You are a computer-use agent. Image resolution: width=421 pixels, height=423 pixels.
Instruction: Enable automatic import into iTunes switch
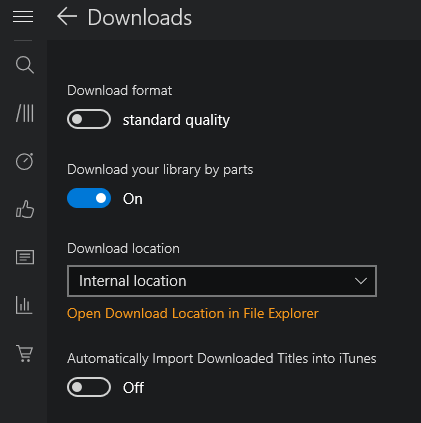(89, 387)
